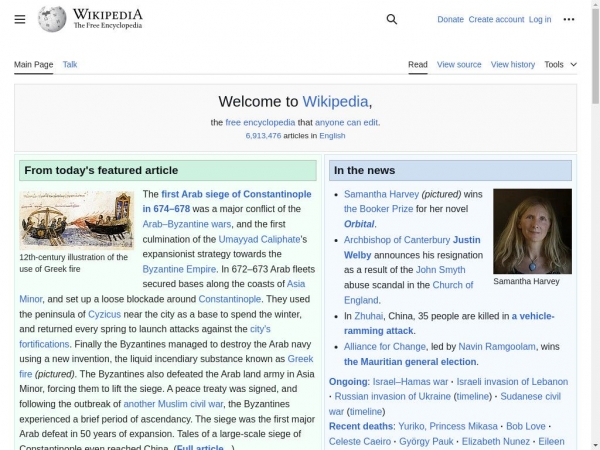Open another Muslim civil war link

173,404
